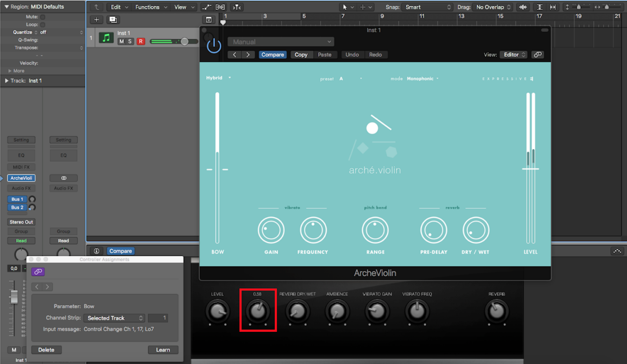Toggle record enable on Inst 1 track

[141, 41]
